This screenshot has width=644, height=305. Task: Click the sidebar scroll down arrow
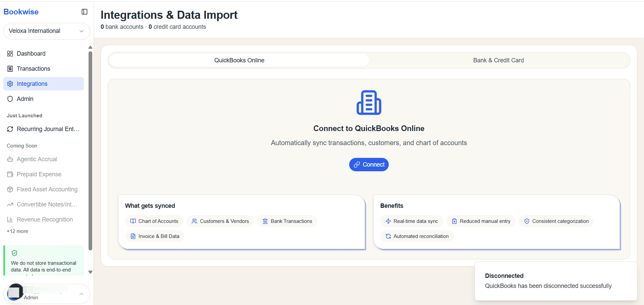pos(90,272)
